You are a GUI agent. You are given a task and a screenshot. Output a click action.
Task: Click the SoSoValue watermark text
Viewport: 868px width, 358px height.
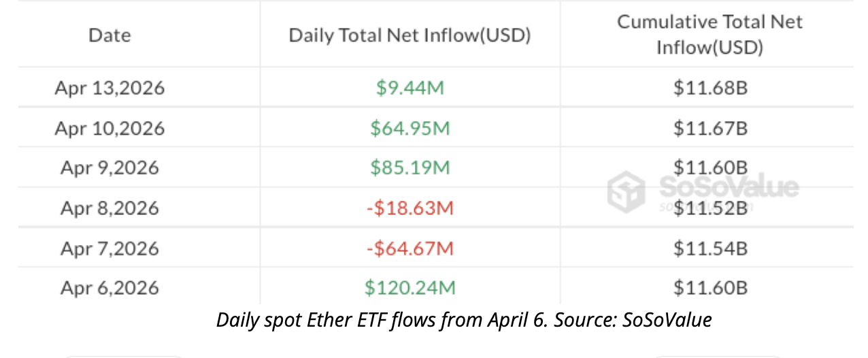pos(728,186)
